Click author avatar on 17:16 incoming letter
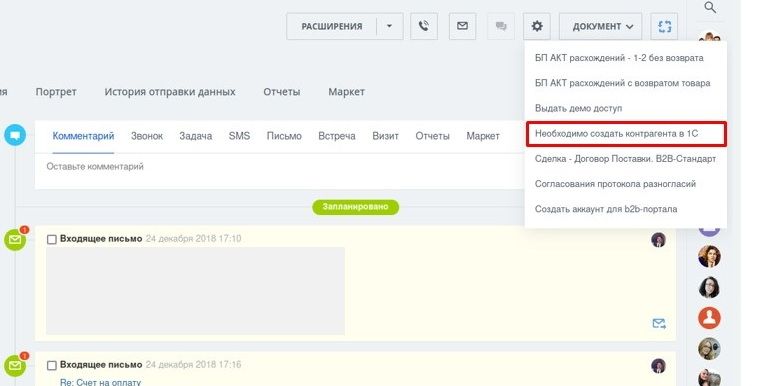The image size is (772, 386). coord(658,365)
